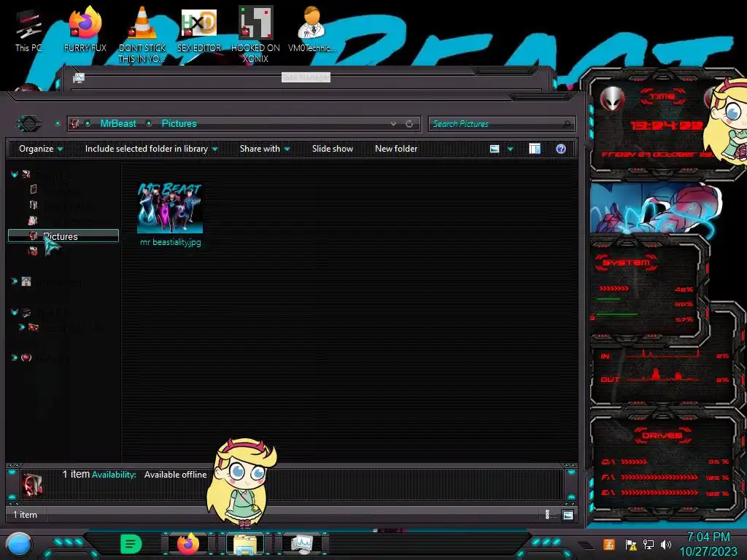Refresh the Pictures folder view
The image size is (747, 560).
409,124
